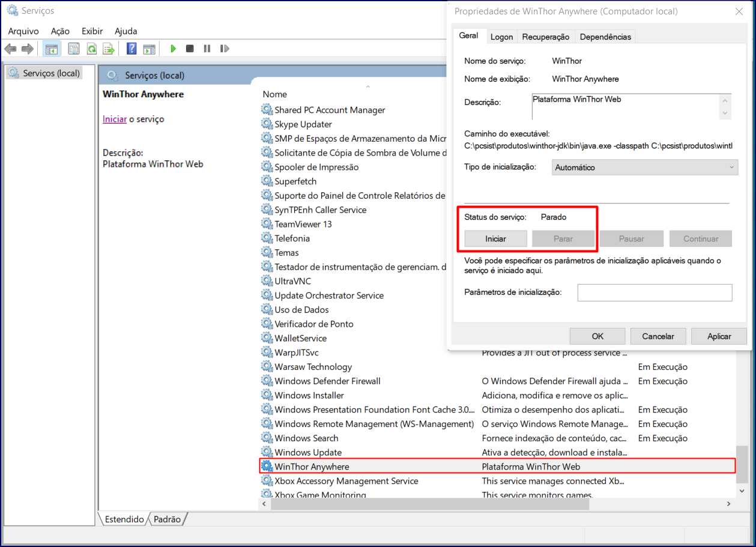The width and height of the screenshot is (756, 547).
Task: Click the Refresh toolbar icon
Action: pyautogui.click(x=91, y=49)
